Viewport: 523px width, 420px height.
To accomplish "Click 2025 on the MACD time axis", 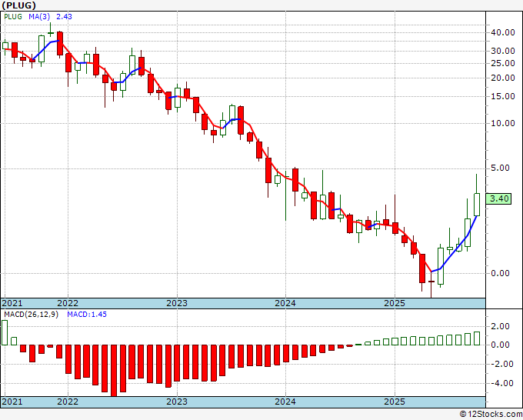I will (x=395, y=402).
